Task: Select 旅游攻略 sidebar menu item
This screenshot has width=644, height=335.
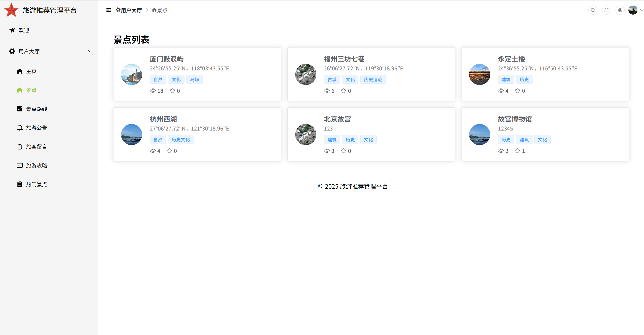Action: pos(36,165)
